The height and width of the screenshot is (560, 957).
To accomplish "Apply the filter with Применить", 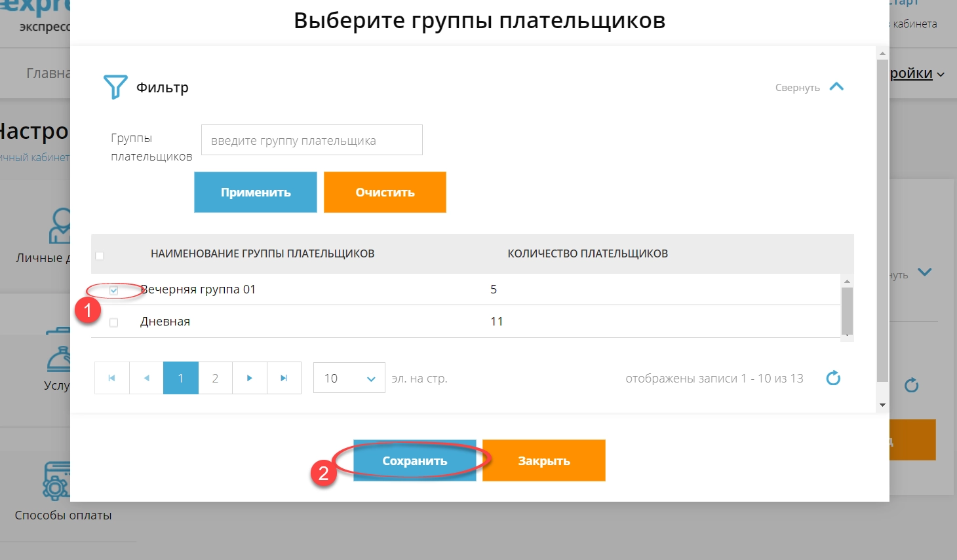I will 256,193.
